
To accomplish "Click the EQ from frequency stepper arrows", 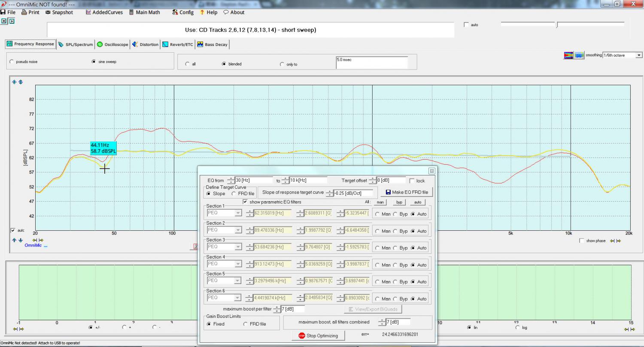I will coord(231,181).
